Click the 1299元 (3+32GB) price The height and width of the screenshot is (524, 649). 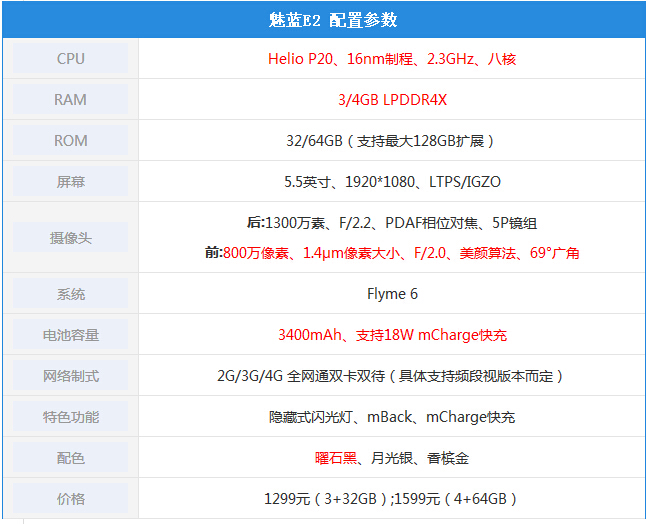coord(325,499)
